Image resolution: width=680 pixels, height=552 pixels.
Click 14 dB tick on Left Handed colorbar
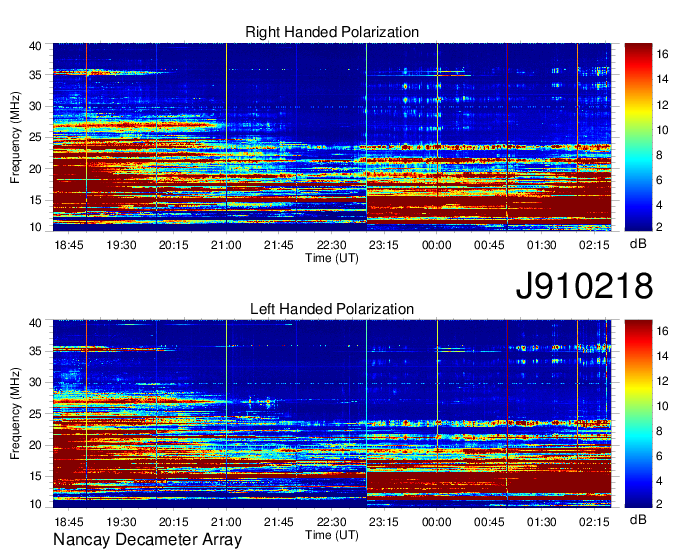pyautogui.click(x=662, y=356)
